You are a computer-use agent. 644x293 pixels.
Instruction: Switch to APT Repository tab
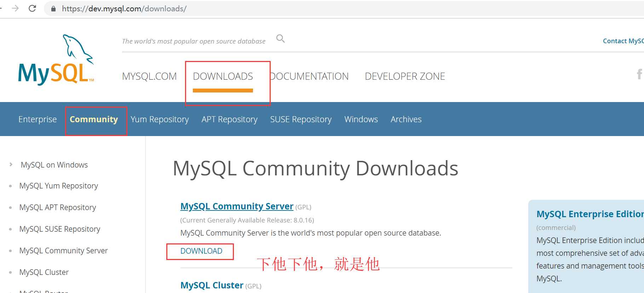[x=229, y=119]
